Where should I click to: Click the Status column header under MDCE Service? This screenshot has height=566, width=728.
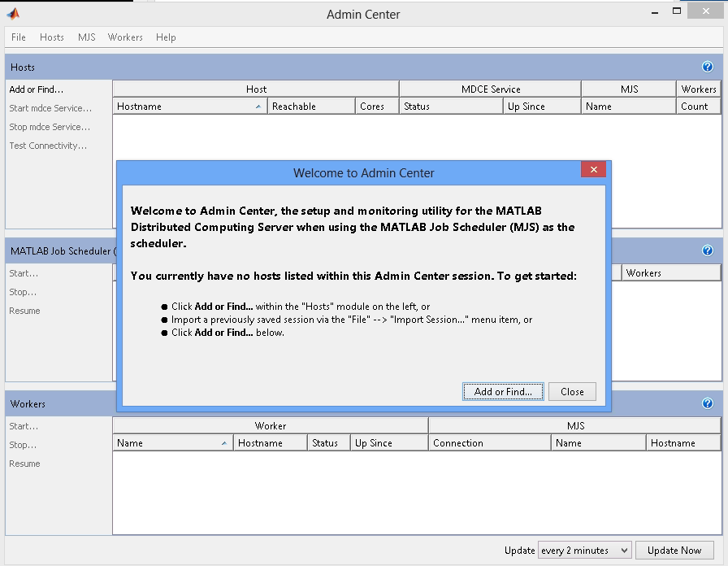pos(451,107)
